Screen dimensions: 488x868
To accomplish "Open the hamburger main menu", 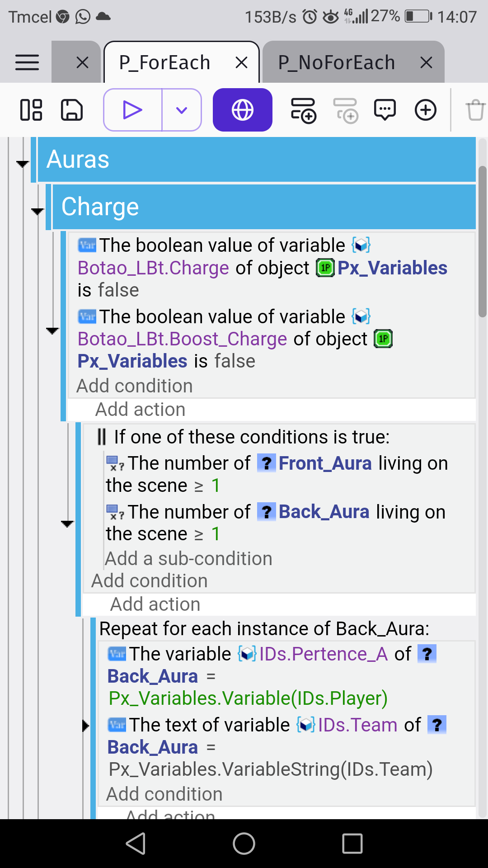I will [27, 62].
